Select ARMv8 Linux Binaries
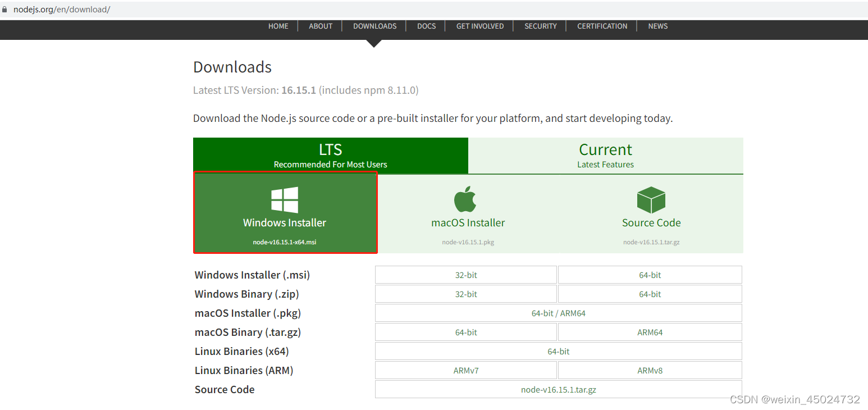Screen dimensions: 868x410 click(650, 371)
